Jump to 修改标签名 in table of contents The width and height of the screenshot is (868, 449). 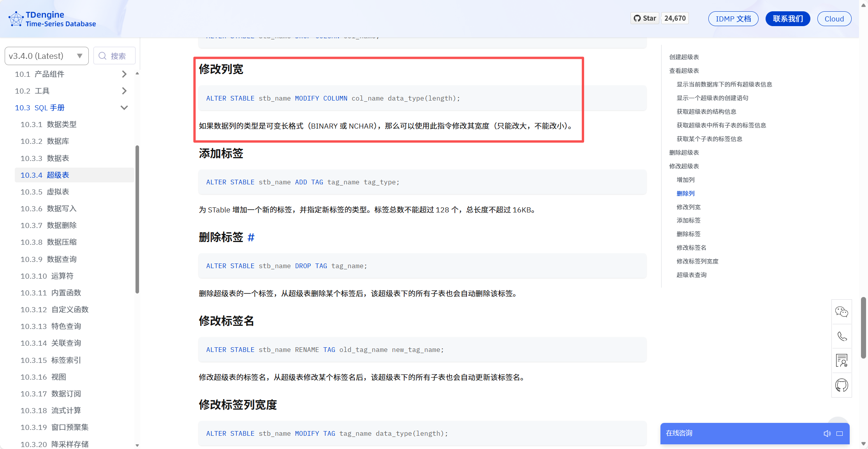tap(691, 247)
